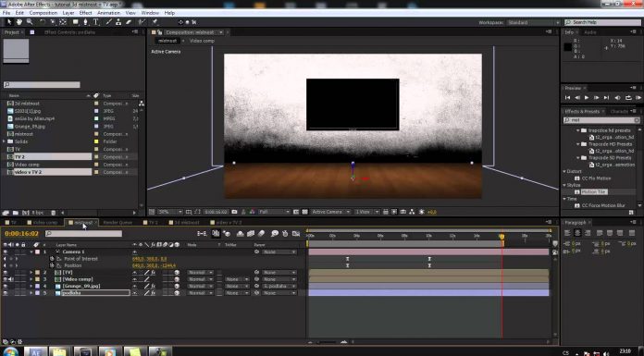Open the Animation menu
The image size is (644, 356).
click(108, 13)
